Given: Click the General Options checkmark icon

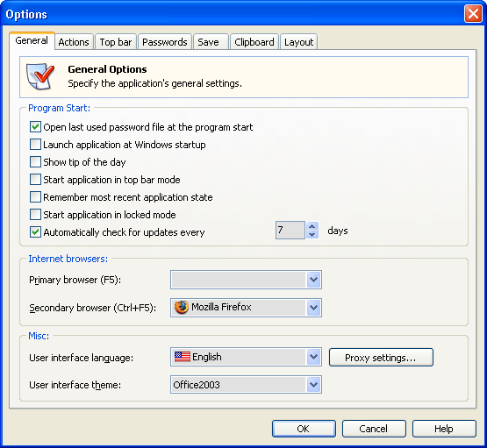Looking at the screenshot, I should [x=40, y=76].
